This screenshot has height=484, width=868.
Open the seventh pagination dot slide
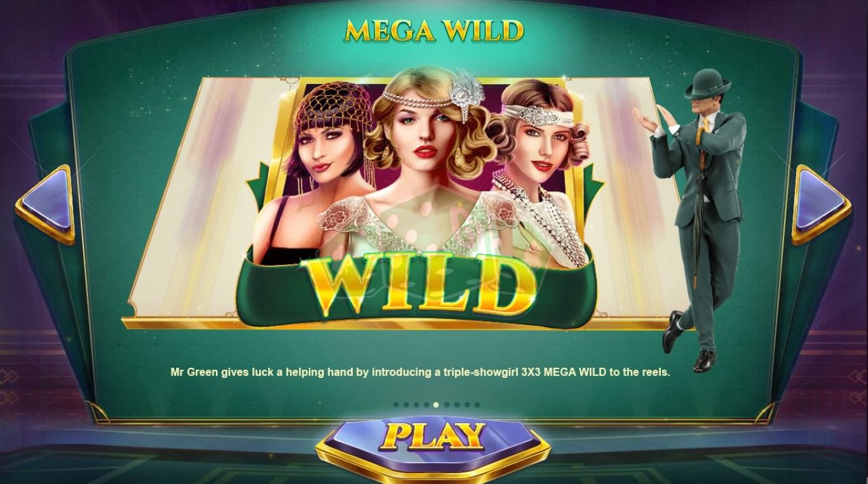pos(457,405)
